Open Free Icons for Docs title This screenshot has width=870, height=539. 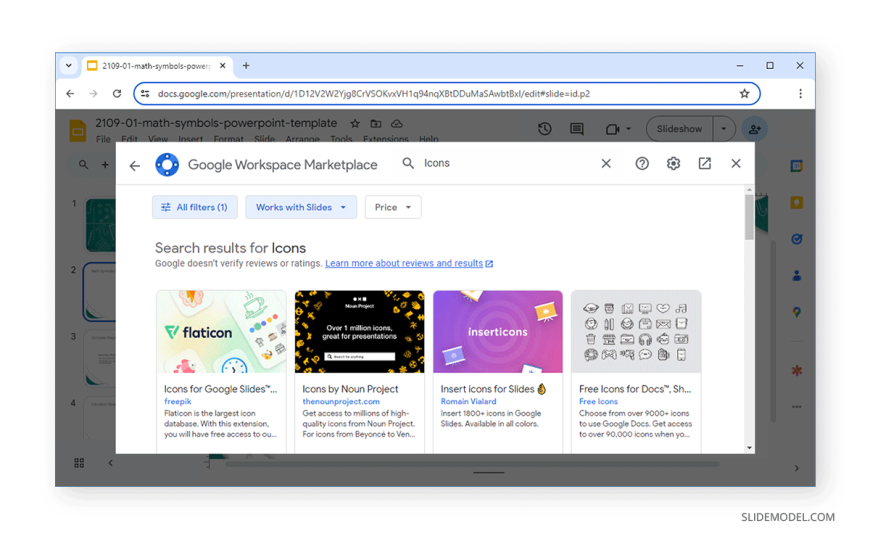coord(635,389)
